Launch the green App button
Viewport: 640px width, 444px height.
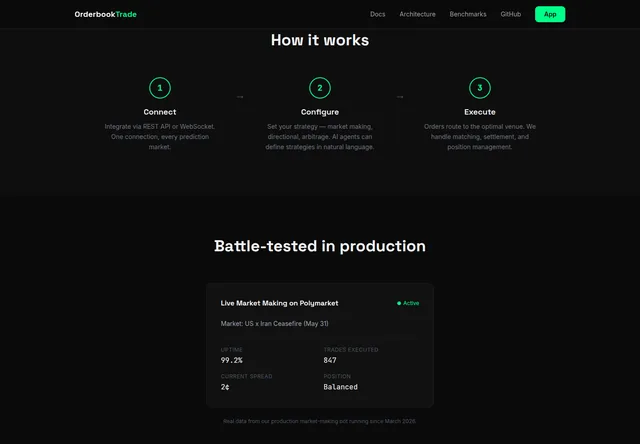(x=550, y=14)
